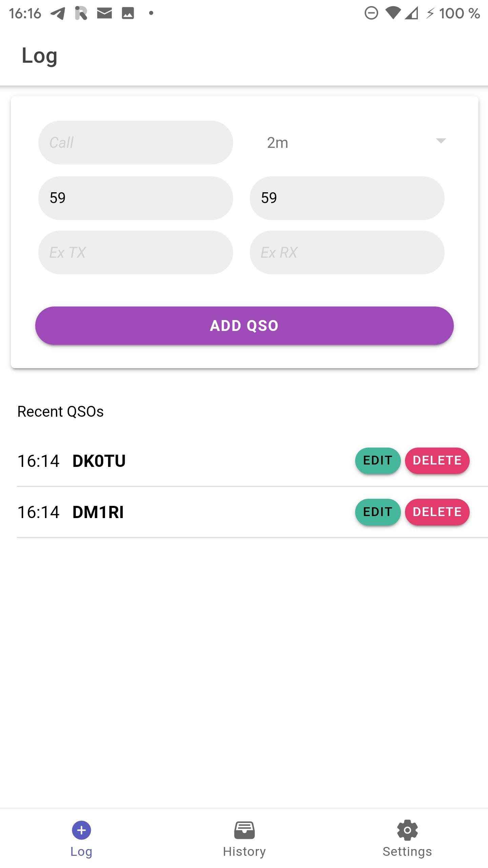The height and width of the screenshot is (868, 488).
Task: Tap the Wi-Fi signal icon in status bar
Action: coord(393,14)
